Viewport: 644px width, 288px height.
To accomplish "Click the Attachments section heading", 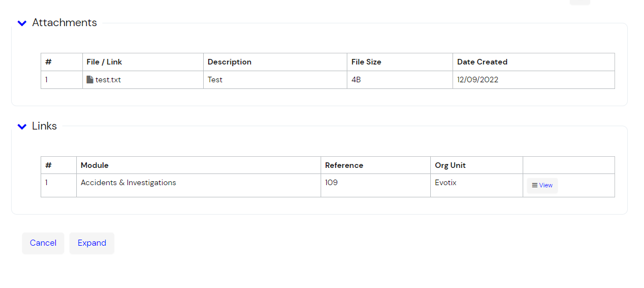I will click(x=65, y=23).
